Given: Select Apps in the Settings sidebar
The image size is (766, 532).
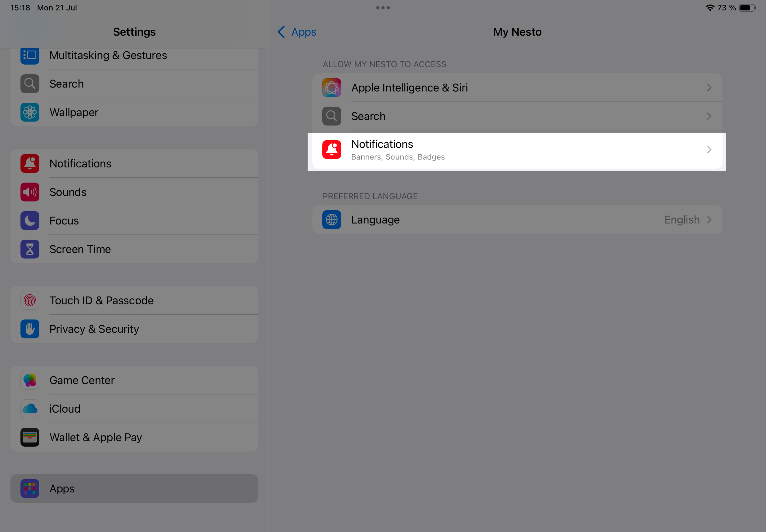Looking at the screenshot, I should pyautogui.click(x=62, y=488).
